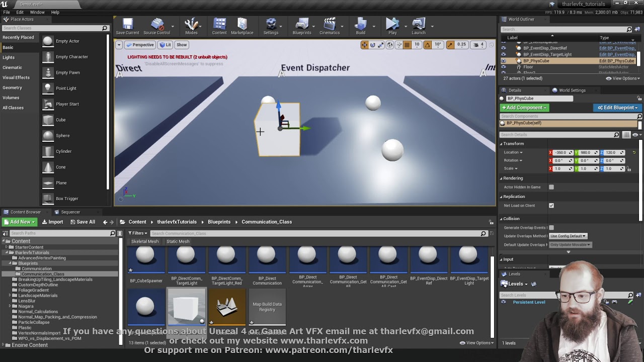Expand the StarterContent folder tree
Screen dimensions: 644x362
pos(7,247)
